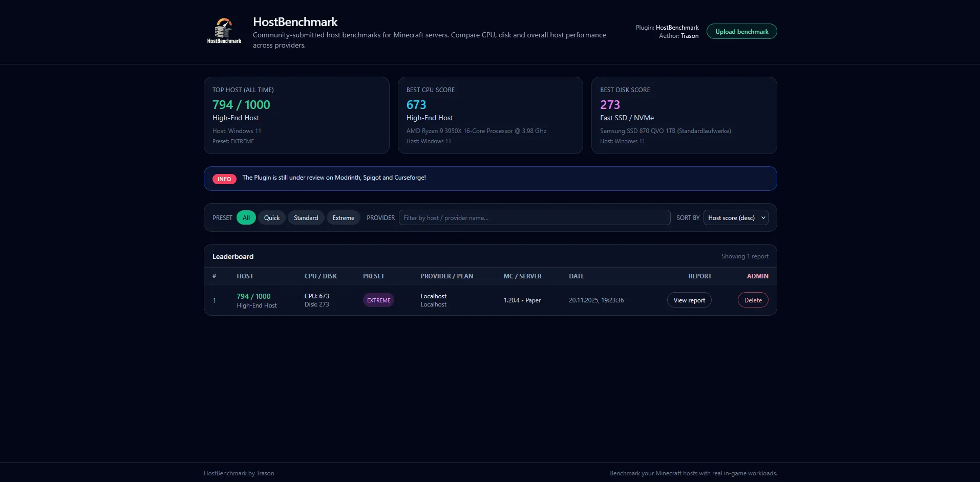The image size is (980, 482).
Task: Click the PRESET column header
Action: pyautogui.click(x=374, y=276)
